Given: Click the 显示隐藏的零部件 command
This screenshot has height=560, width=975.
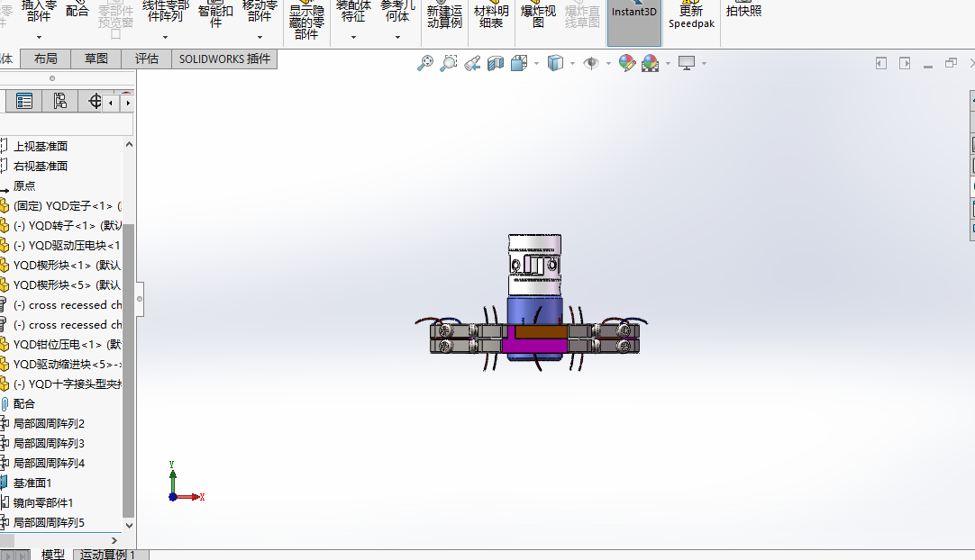Looking at the screenshot, I should (306, 22).
